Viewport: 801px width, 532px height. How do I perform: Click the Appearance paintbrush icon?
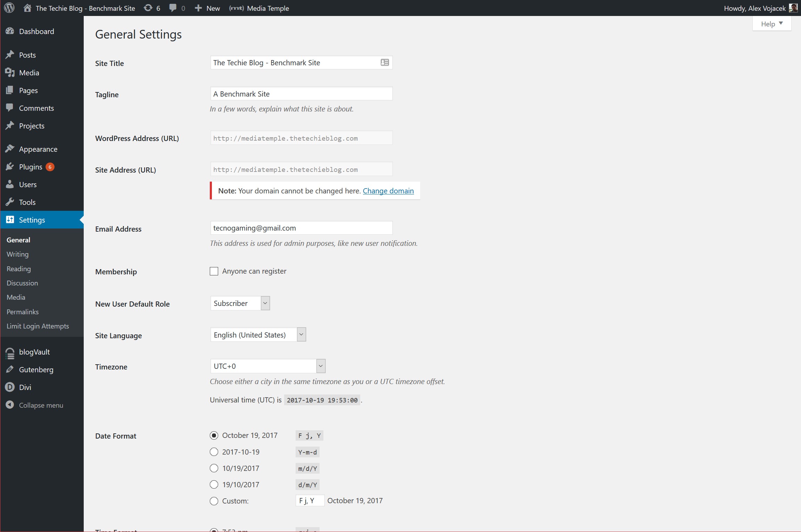[x=10, y=149]
